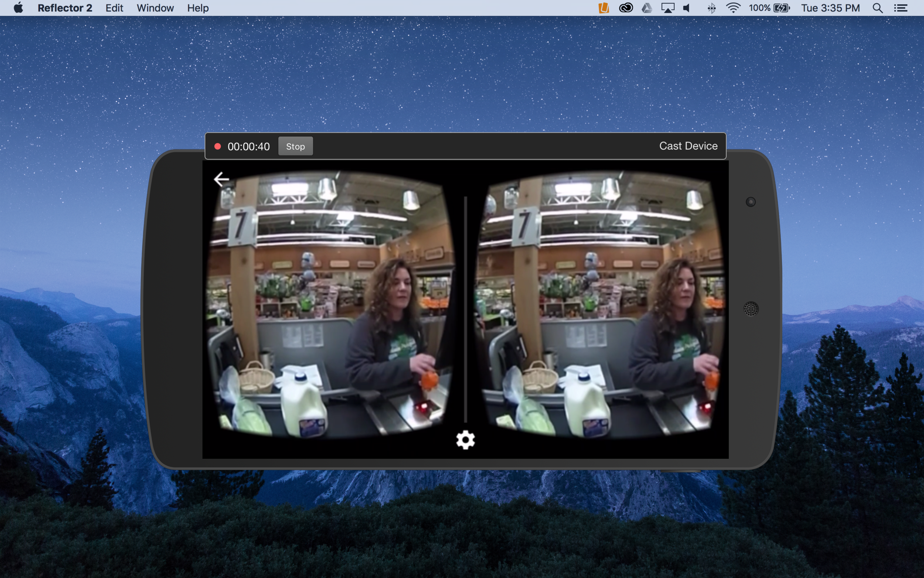Click the right eye VR video view
Viewport: 924px width, 578px height.
coord(600,304)
